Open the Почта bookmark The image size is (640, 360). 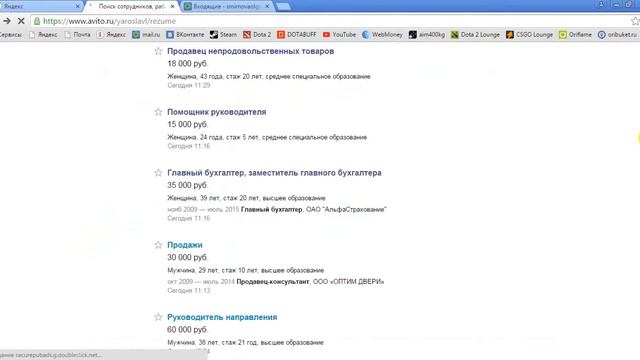78,35
